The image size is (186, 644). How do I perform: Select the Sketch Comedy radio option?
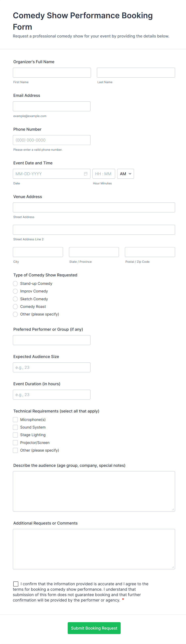coord(15,299)
